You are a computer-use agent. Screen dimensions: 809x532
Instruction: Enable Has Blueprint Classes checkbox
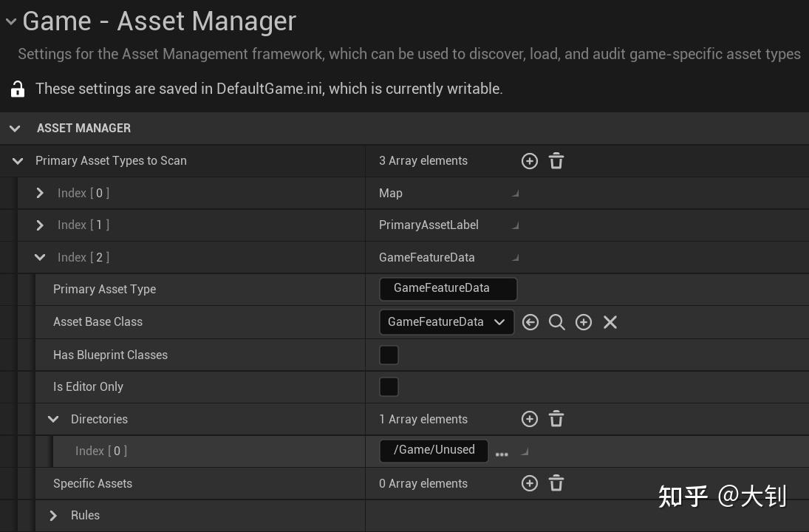click(389, 355)
